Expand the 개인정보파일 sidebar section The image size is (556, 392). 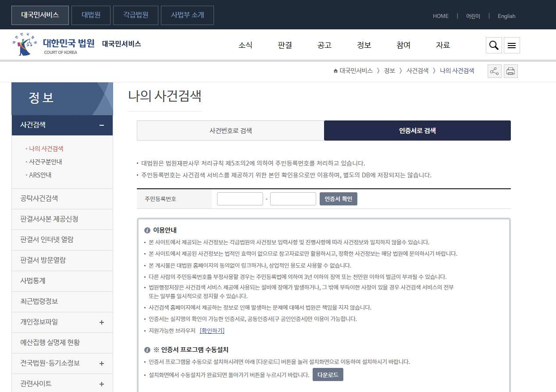(x=101, y=322)
